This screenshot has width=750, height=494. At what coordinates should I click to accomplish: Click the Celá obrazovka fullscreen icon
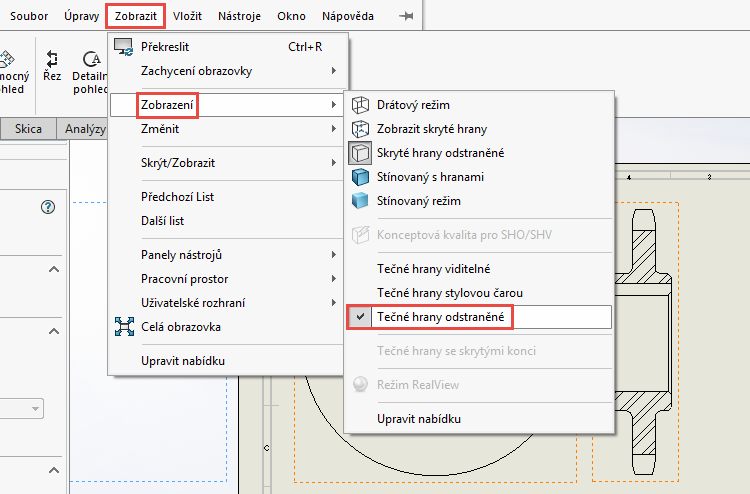(124, 327)
